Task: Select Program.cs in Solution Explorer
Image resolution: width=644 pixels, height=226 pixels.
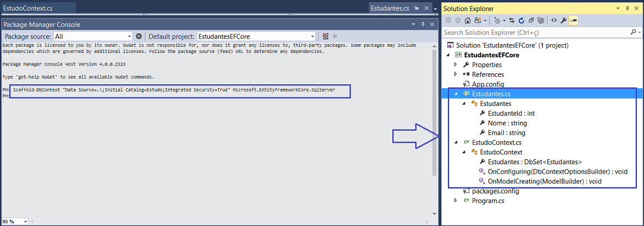Action: [x=488, y=201]
